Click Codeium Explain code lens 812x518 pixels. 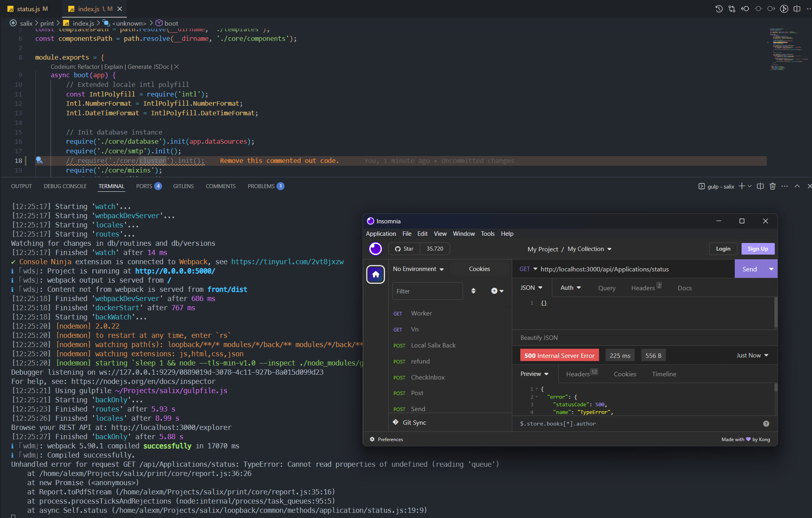[x=114, y=67]
